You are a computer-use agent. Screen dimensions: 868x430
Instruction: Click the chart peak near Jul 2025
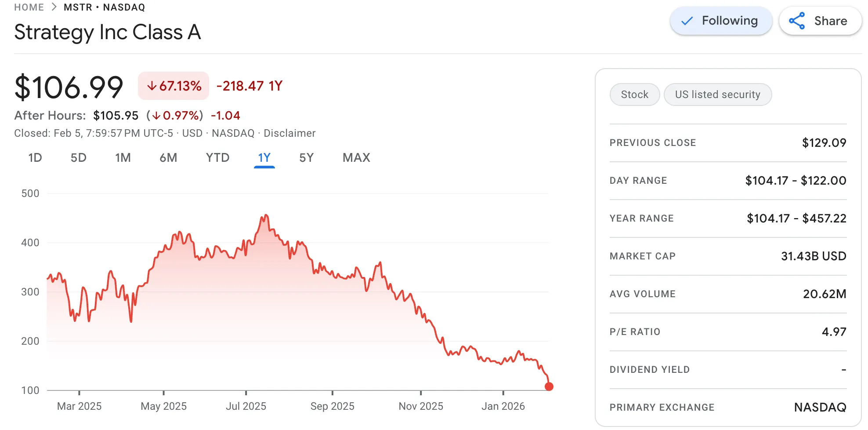266,215
